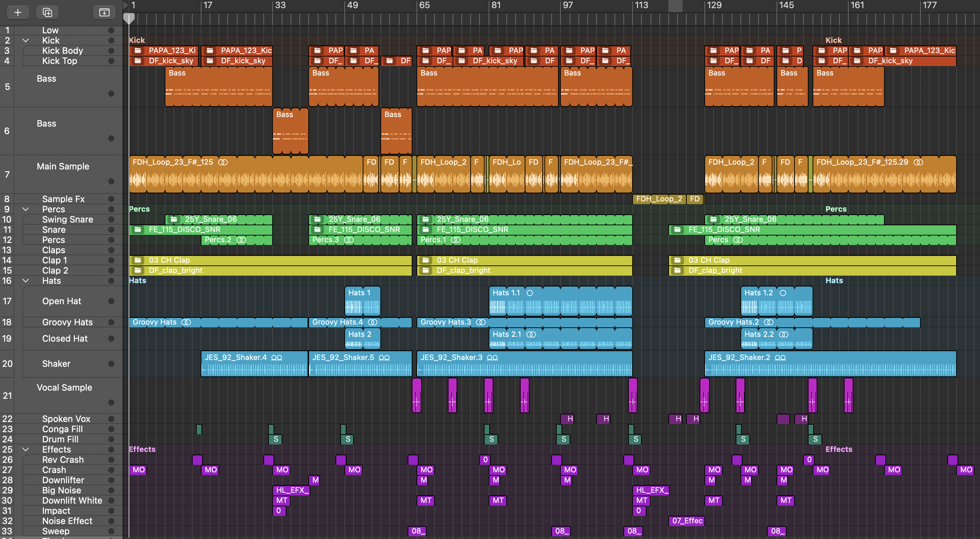This screenshot has height=539, width=980.
Task: Click the duplicate track button
Action: (x=47, y=13)
